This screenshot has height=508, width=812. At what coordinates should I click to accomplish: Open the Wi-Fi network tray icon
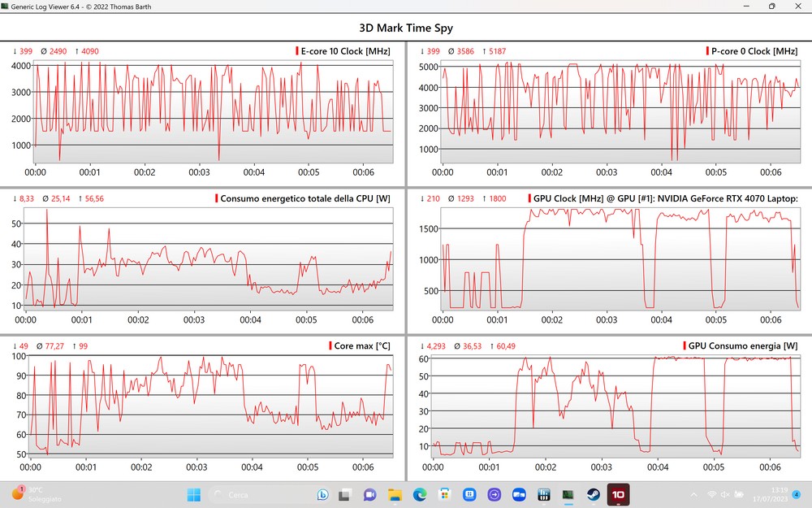(712, 495)
